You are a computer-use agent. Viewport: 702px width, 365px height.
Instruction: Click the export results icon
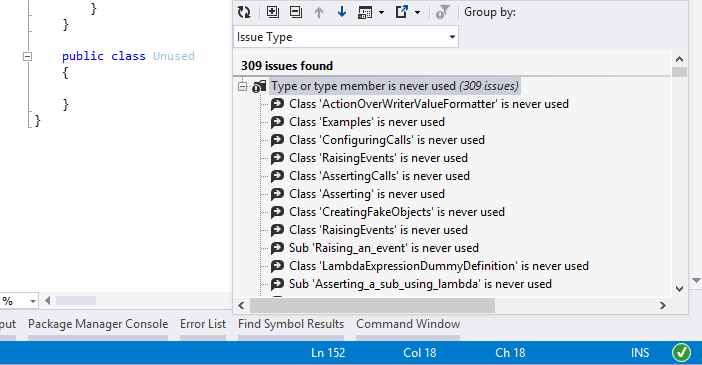[x=402, y=12]
